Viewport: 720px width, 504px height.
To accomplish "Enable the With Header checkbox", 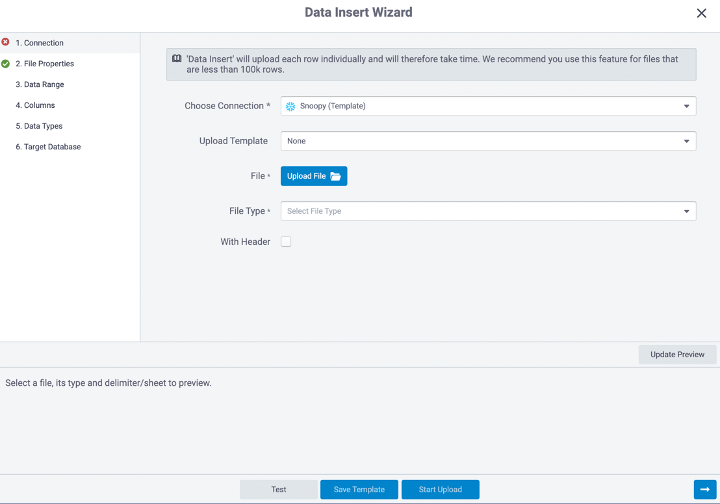I will click(286, 241).
